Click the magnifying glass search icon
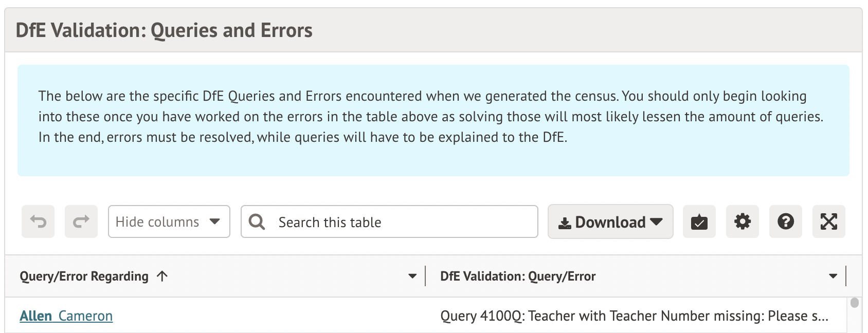Viewport: 868px width, 333px height. (x=257, y=222)
